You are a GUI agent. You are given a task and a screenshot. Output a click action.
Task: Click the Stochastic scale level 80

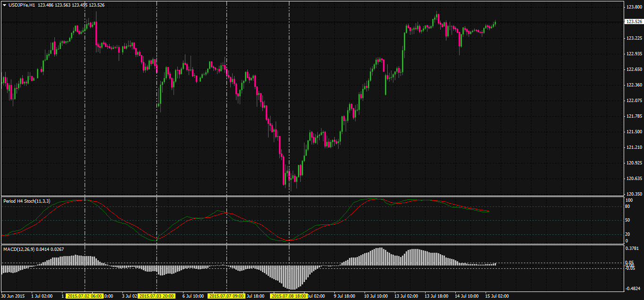628,206
